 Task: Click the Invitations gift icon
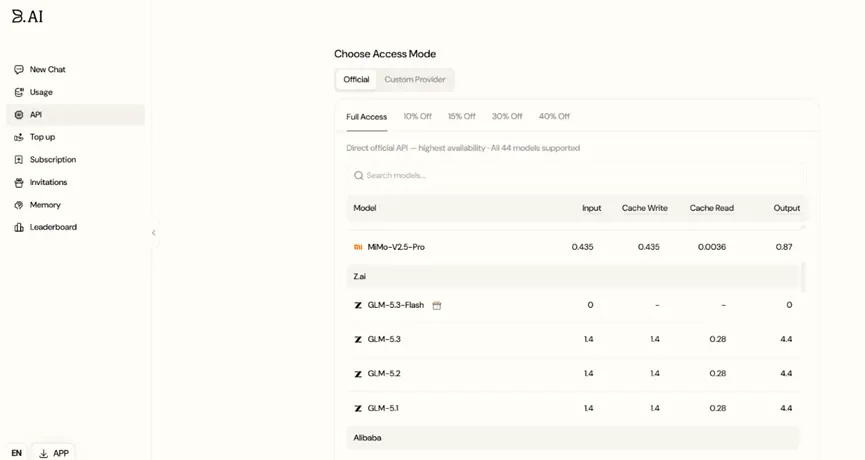(19, 183)
